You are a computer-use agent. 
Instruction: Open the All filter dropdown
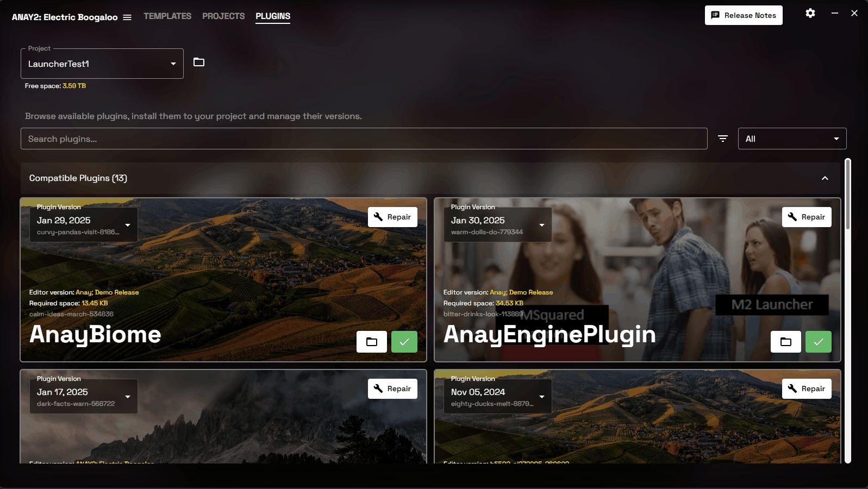(792, 139)
